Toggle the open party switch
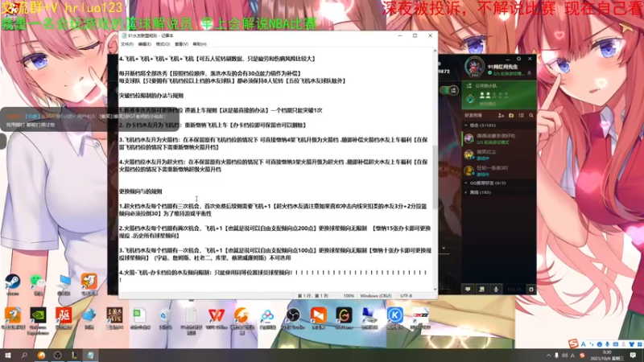 449,90
